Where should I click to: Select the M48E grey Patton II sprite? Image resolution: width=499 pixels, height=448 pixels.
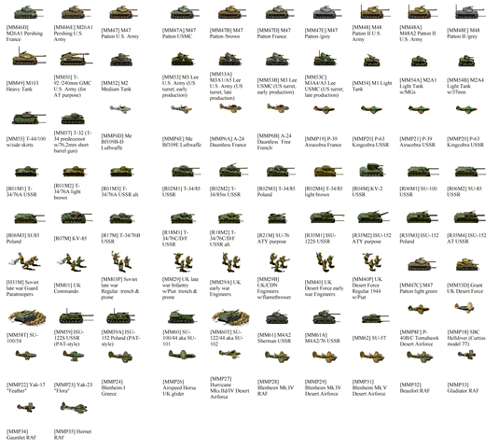(470, 12)
